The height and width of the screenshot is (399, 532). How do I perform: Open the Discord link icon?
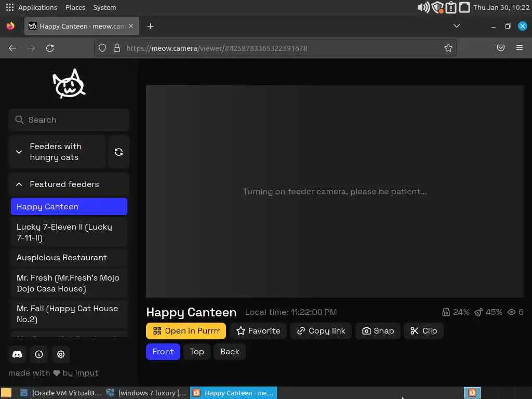[17, 354]
